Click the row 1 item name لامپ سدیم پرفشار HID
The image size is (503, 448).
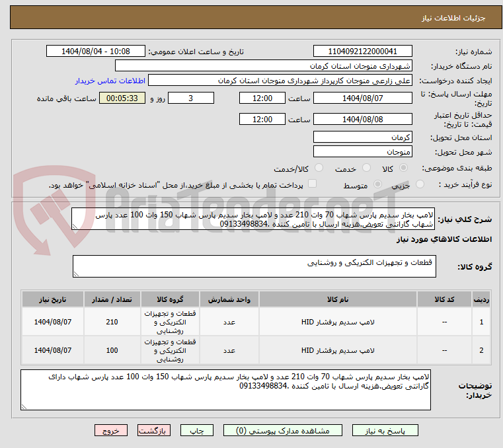click(x=338, y=322)
